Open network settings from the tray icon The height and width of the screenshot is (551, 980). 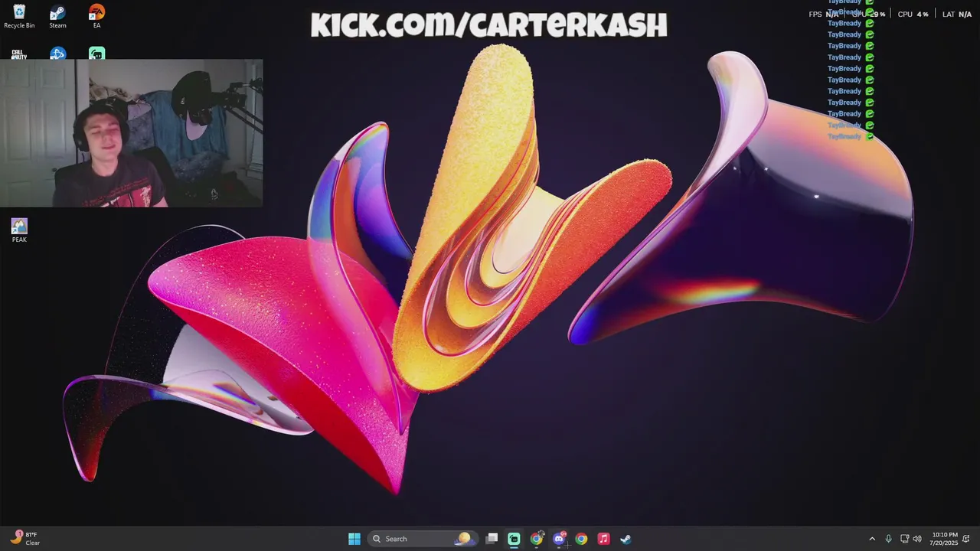[x=904, y=539]
